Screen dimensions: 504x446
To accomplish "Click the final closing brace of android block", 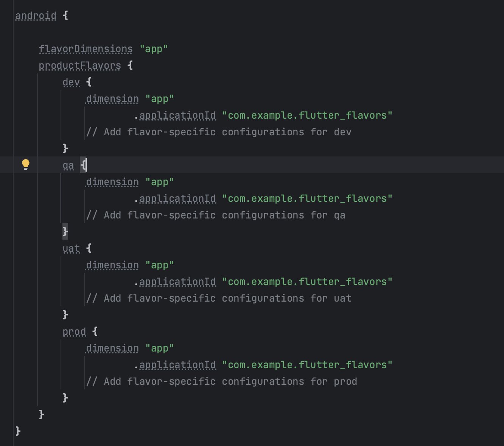I will pyautogui.click(x=18, y=431).
